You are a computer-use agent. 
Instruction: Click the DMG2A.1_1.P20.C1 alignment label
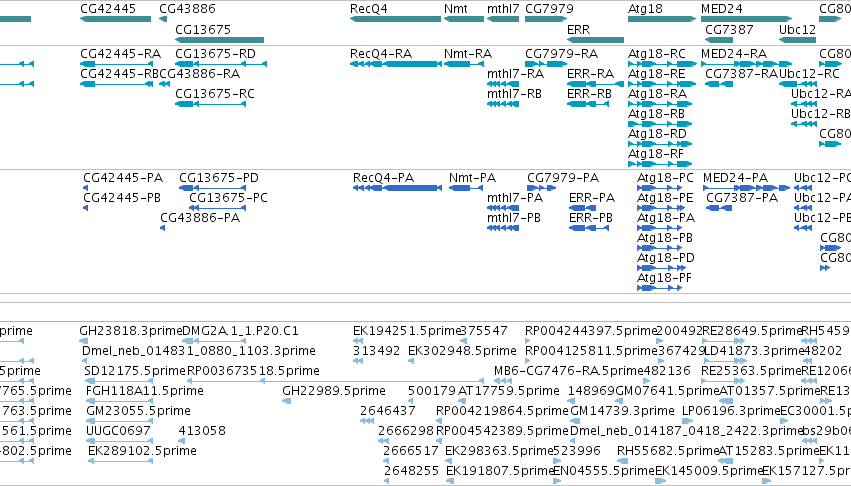click(240, 331)
